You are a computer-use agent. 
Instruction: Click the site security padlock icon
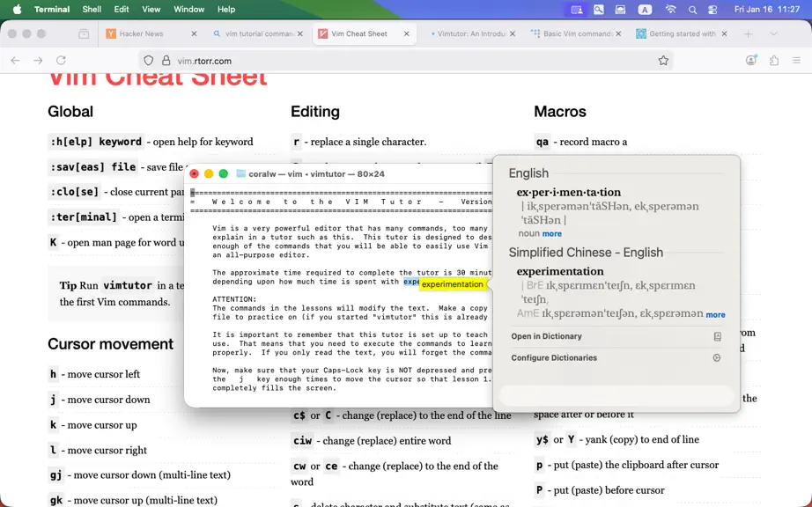(x=166, y=61)
